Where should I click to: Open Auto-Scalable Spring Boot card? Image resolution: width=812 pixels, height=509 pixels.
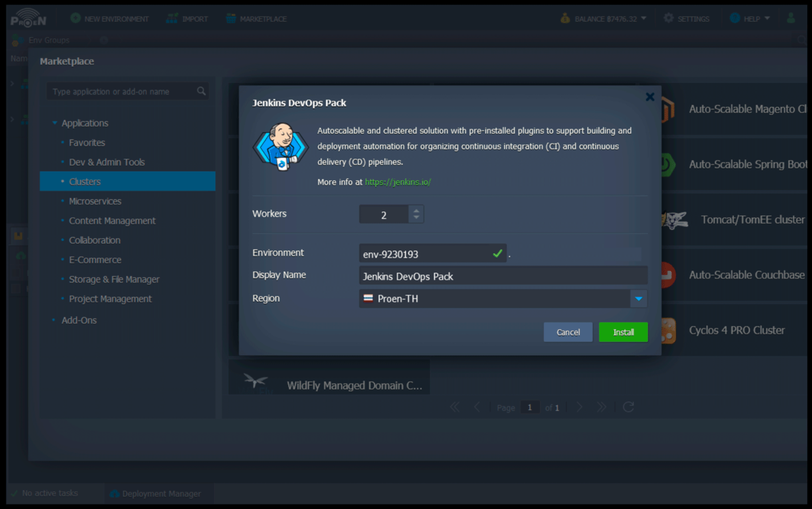point(735,164)
